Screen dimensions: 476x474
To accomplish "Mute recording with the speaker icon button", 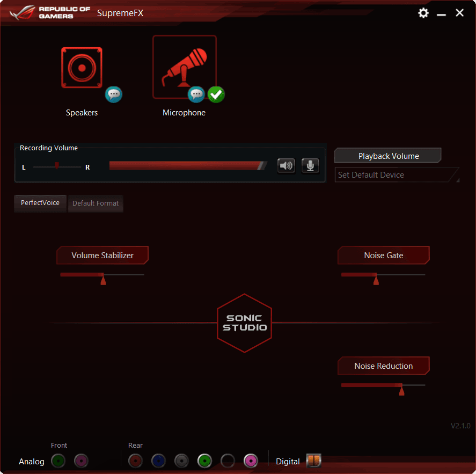I will pyautogui.click(x=286, y=166).
